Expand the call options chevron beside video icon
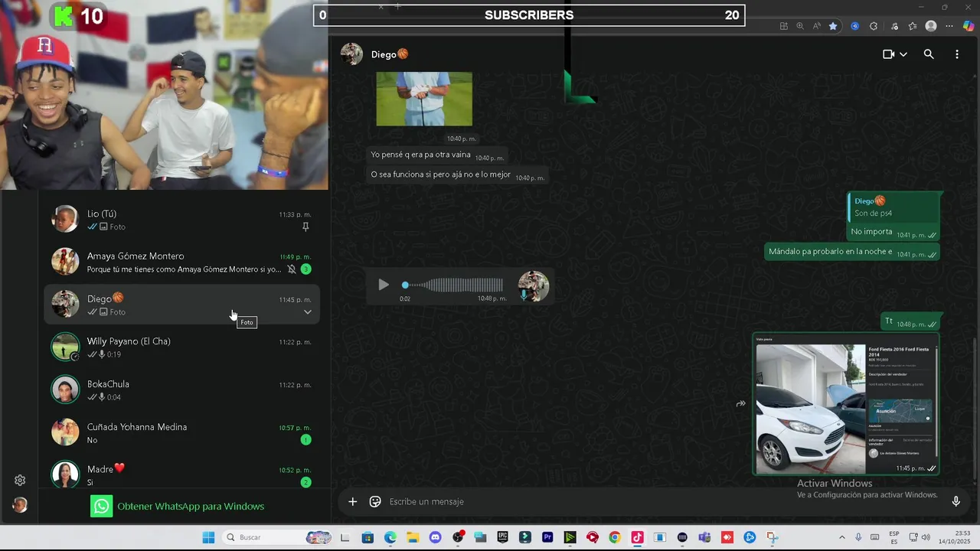This screenshot has height=551, width=980. click(x=903, y=54)
